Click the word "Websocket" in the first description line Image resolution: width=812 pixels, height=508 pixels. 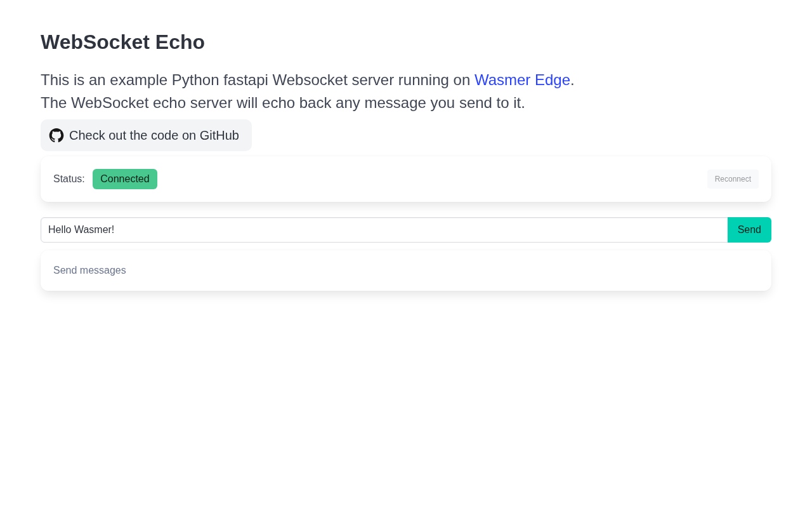(x=310, y=80)
